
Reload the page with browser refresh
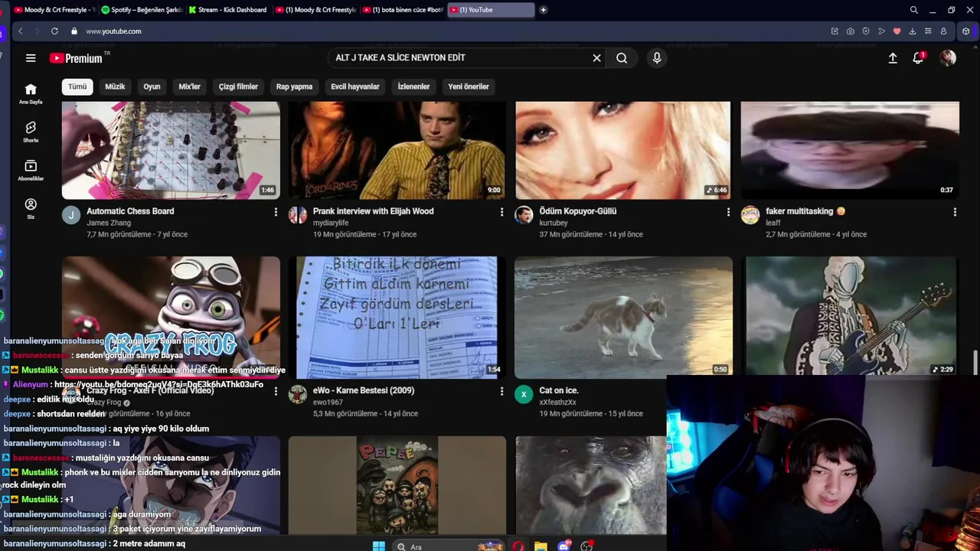click(x=54, y=31)
